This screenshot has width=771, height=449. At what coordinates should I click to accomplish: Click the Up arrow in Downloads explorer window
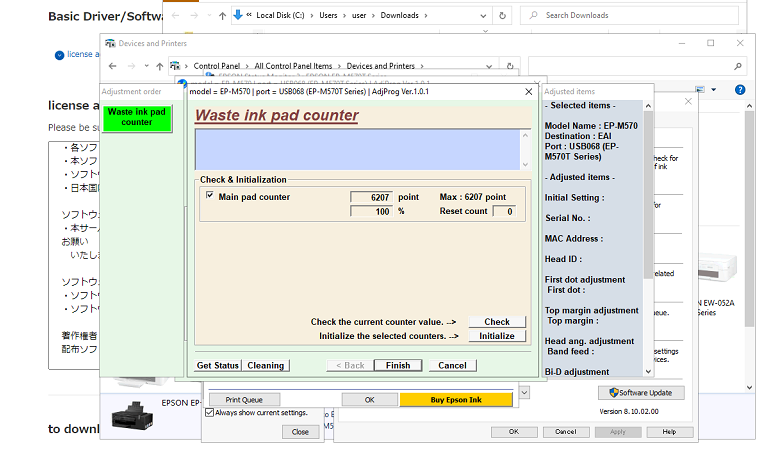click(222, 16)
